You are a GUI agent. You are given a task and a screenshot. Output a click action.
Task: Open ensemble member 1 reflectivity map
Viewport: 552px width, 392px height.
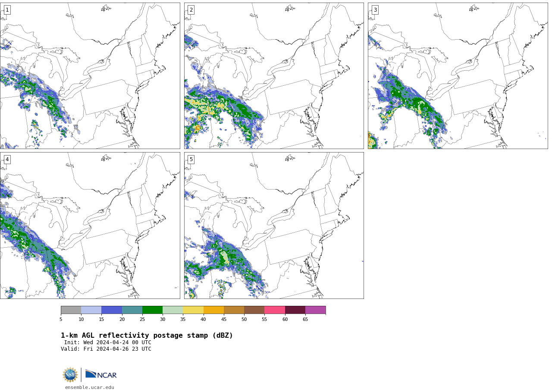pyautogui.click(x=90, y=76)
